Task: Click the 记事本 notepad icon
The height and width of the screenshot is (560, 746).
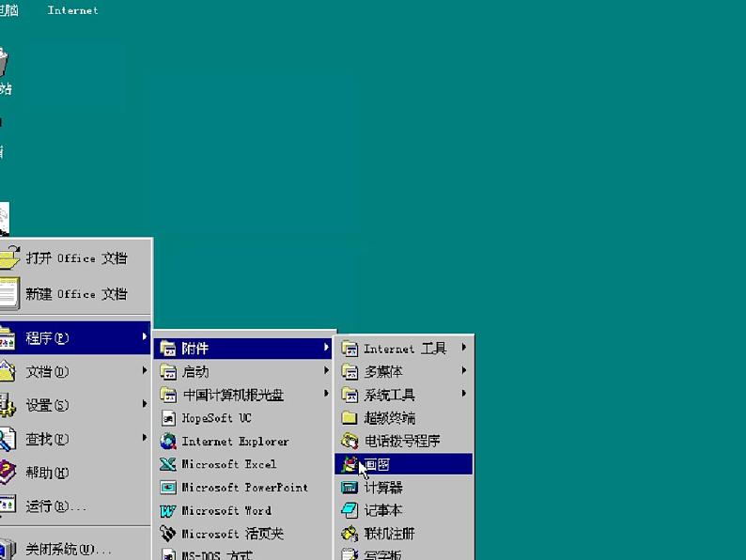Action: click(350, 510)
